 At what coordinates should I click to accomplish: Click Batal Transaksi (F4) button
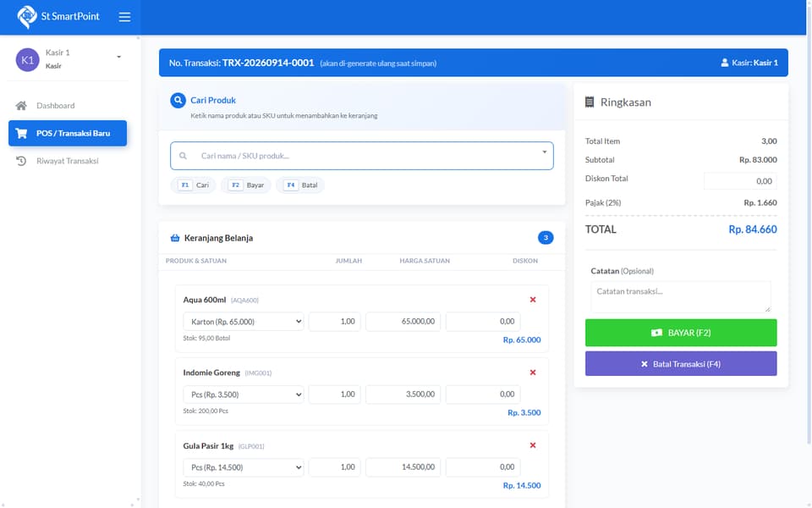(x=680, y=364)
